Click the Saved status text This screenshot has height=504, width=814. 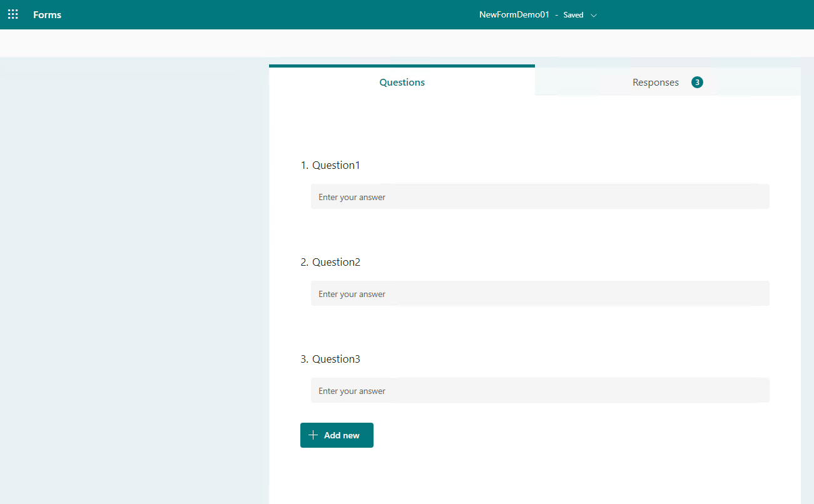pyautogui.click(x=573, y=14)
